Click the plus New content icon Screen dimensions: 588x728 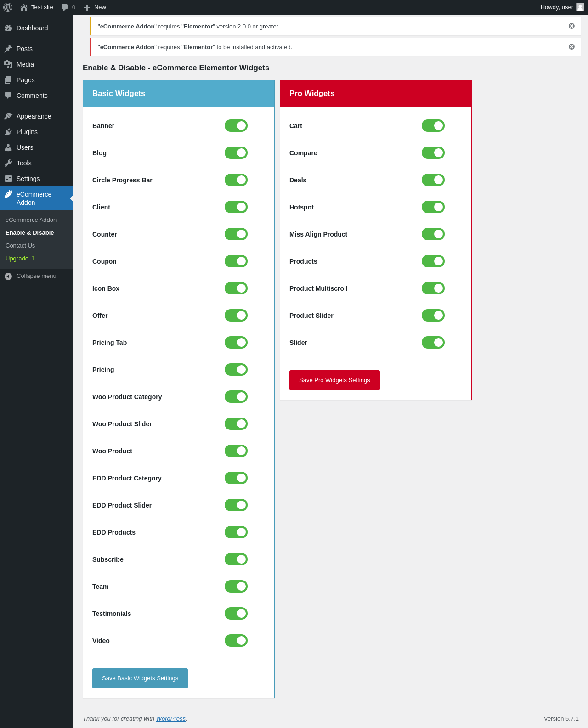87,7
